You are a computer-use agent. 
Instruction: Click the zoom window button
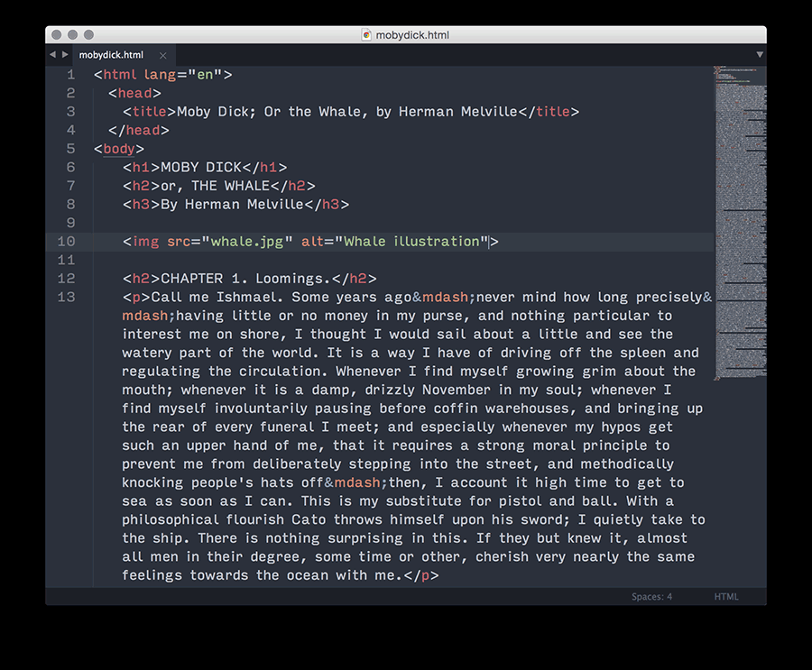pyautogui.click(x=88, y=34)
